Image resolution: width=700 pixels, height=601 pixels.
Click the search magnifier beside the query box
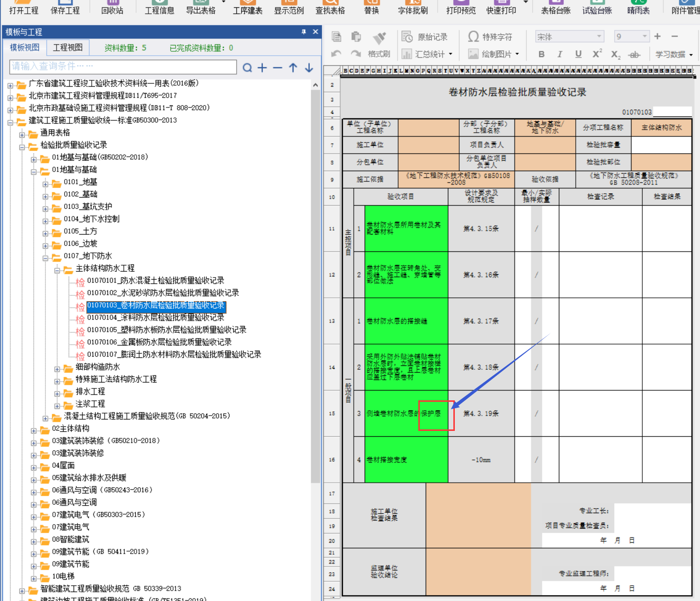coord(247,68)
